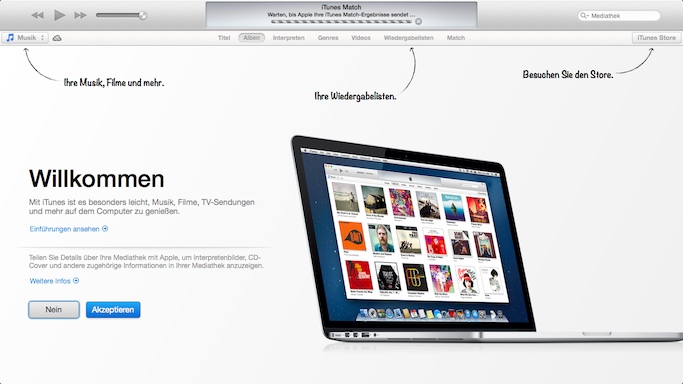This screenshot has width=683, height=384.
Task: Click the magnifier icon in search field
Action: tap(584, 16)
